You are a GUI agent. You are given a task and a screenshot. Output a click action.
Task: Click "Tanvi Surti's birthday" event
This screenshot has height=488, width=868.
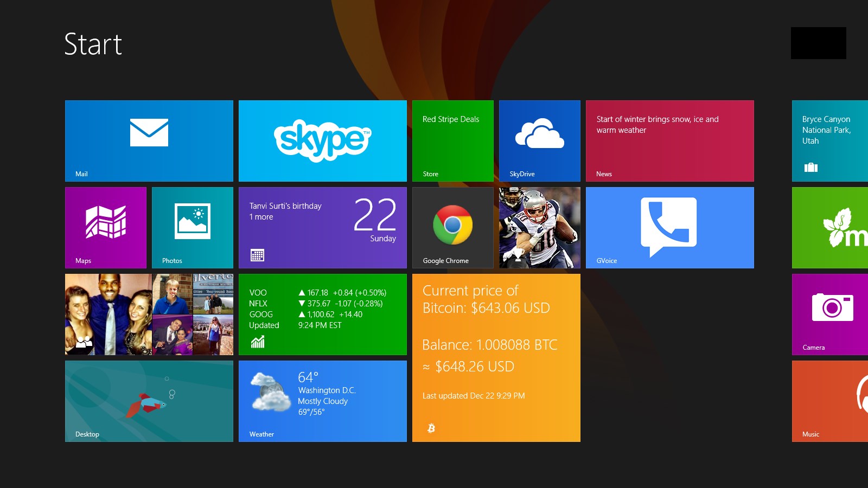pos(285,206)
